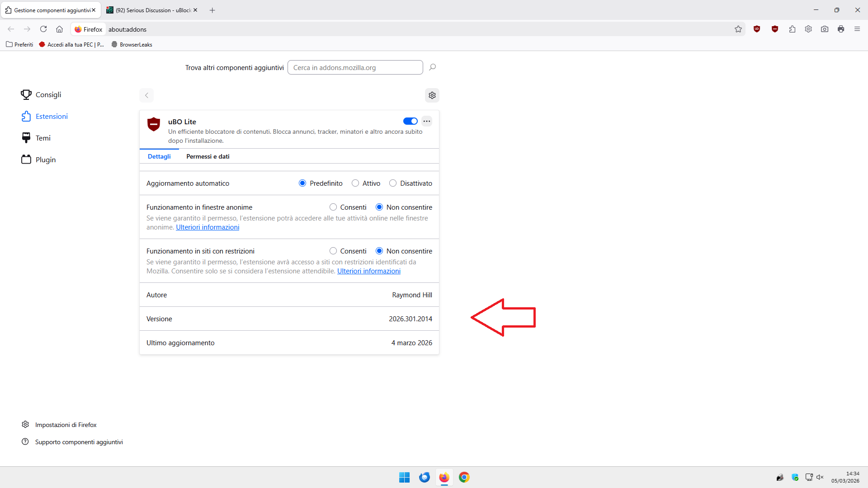Open the uBO Lite toolbar shield icon
This screenshot has height=488, width=868.
pos(775,29)
